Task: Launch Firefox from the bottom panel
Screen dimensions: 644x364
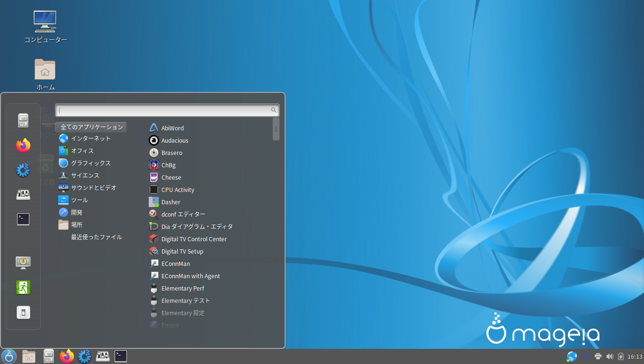Action: [x=67, y=356]
